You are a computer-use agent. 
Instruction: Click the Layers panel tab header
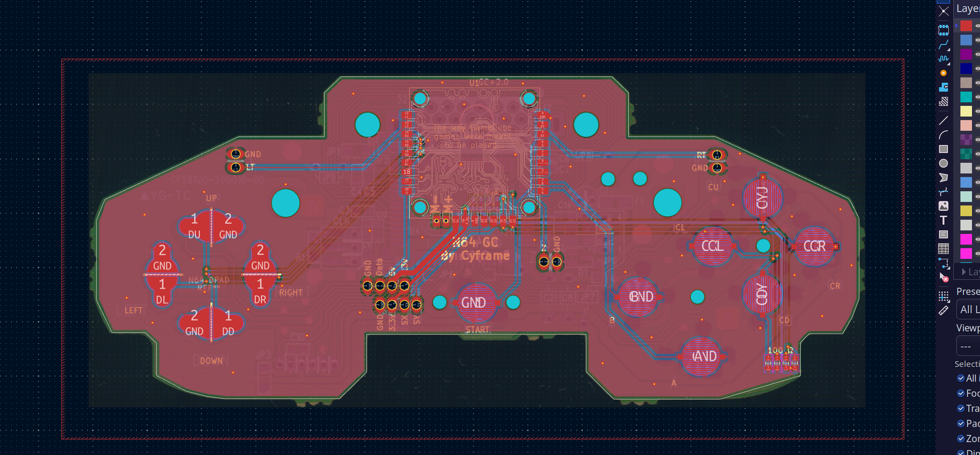pos(968,8)
